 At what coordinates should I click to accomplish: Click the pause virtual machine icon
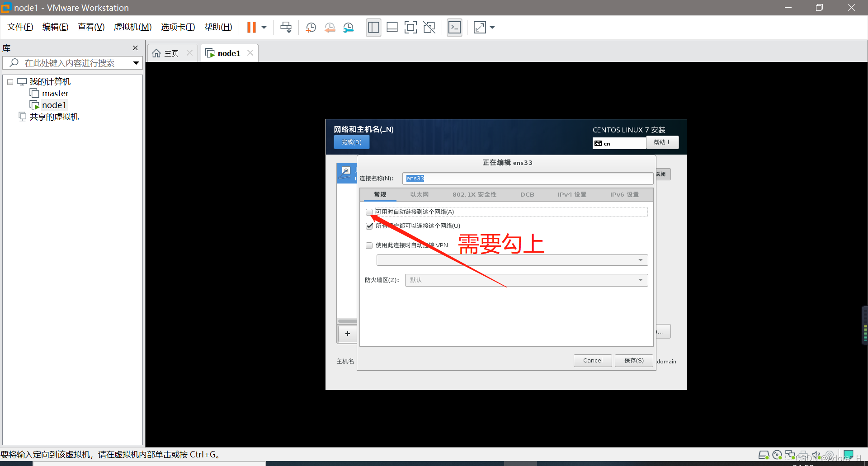coord(251,28)
